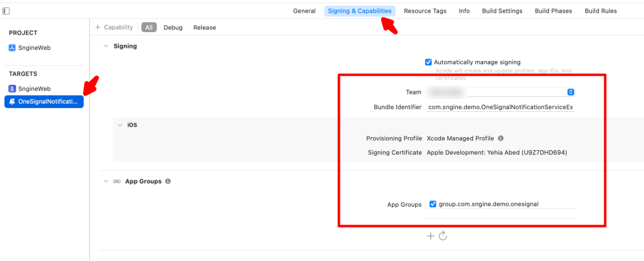
Task: Collapse the Signing section
Action: point(106,46)
